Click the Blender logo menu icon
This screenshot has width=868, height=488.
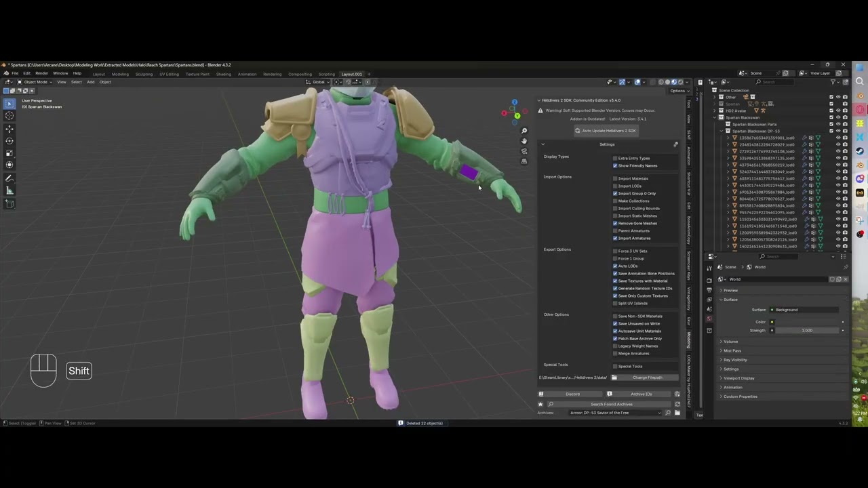5,73
